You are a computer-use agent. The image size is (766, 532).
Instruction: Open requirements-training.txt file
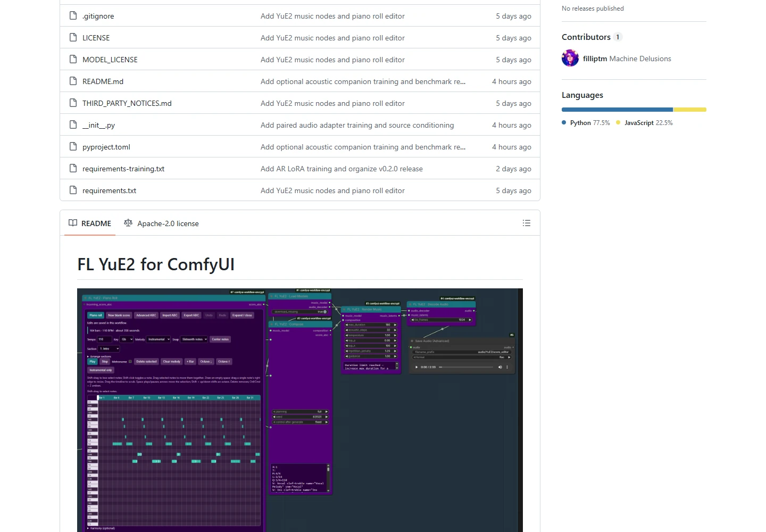tap(123, 169)
